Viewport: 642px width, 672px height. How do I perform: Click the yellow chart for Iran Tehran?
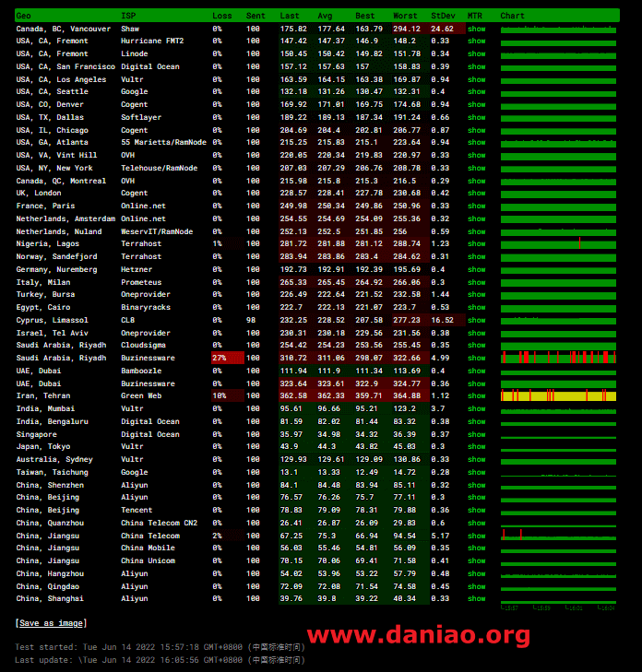pyautogui.click(x=558, y=395)
